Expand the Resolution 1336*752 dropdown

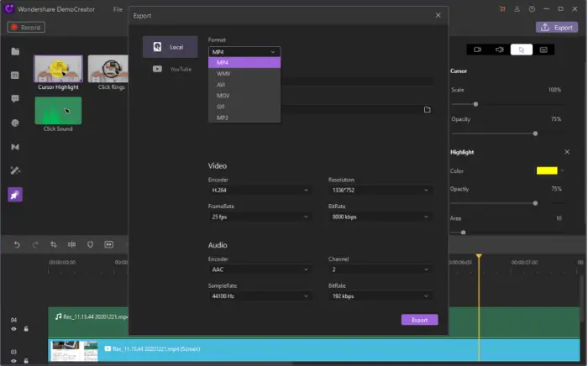click(x=380, y=191)
